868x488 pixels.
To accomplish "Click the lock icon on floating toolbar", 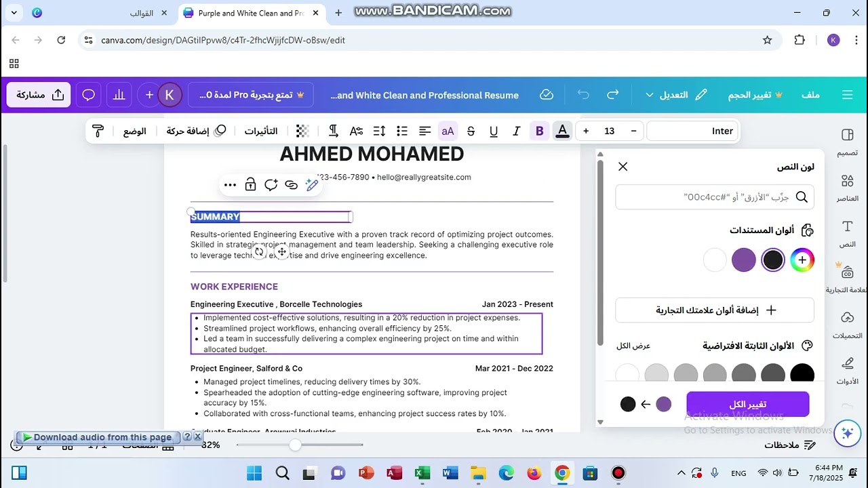I will (250, 185).
